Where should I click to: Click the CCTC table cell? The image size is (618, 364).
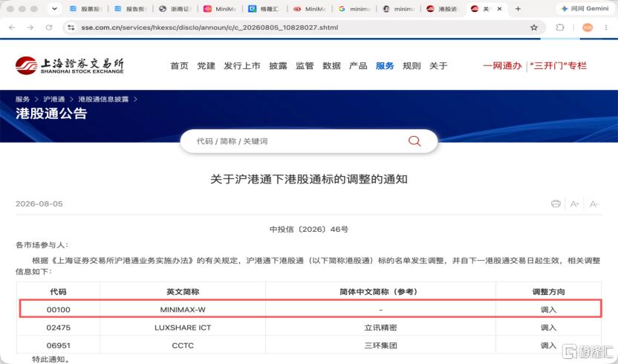[x=183, y=345]
